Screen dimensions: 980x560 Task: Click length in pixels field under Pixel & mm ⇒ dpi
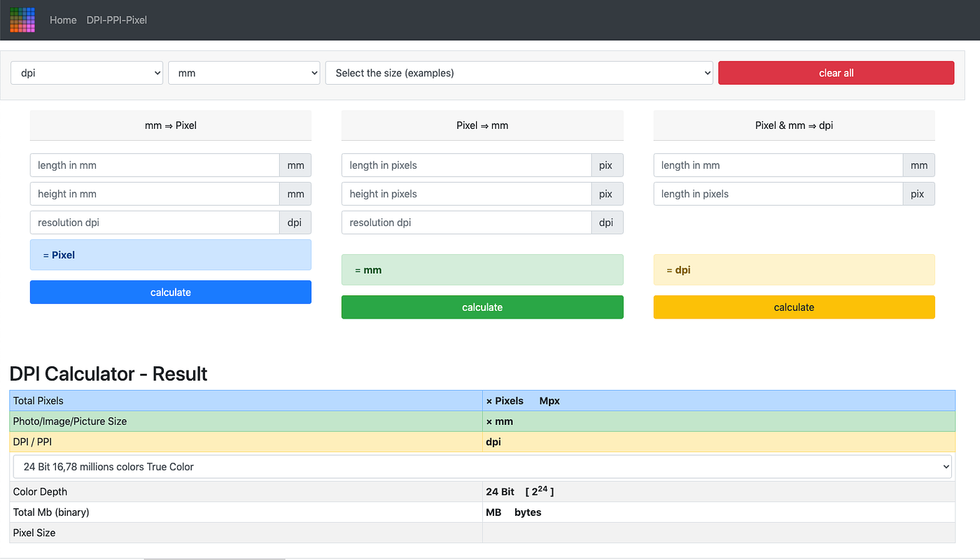tap(778, 194)
